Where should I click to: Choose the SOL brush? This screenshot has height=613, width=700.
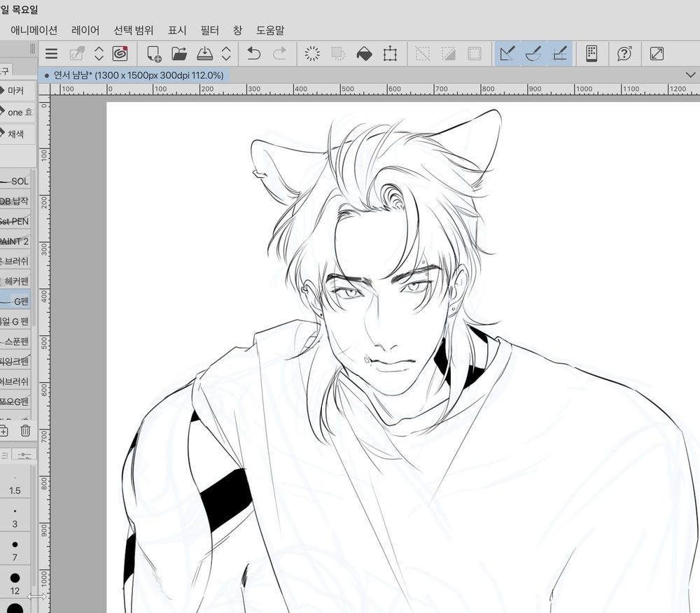pos(15,181)
